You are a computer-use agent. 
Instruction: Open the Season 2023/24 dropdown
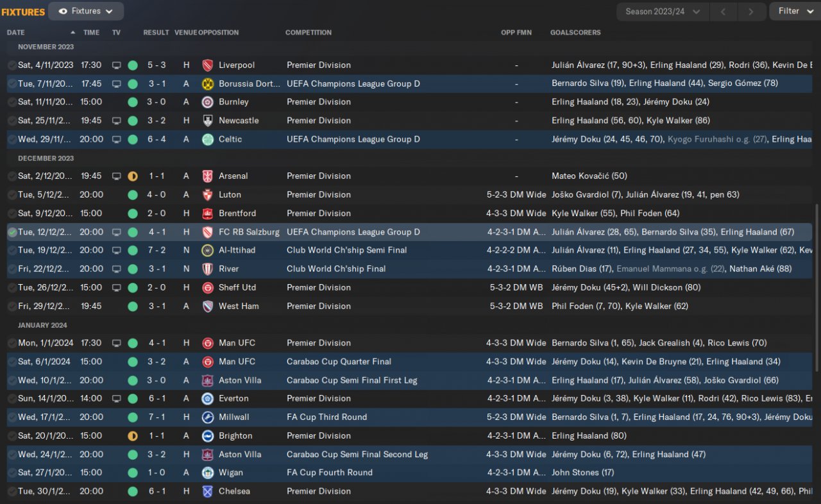point(663,12)
